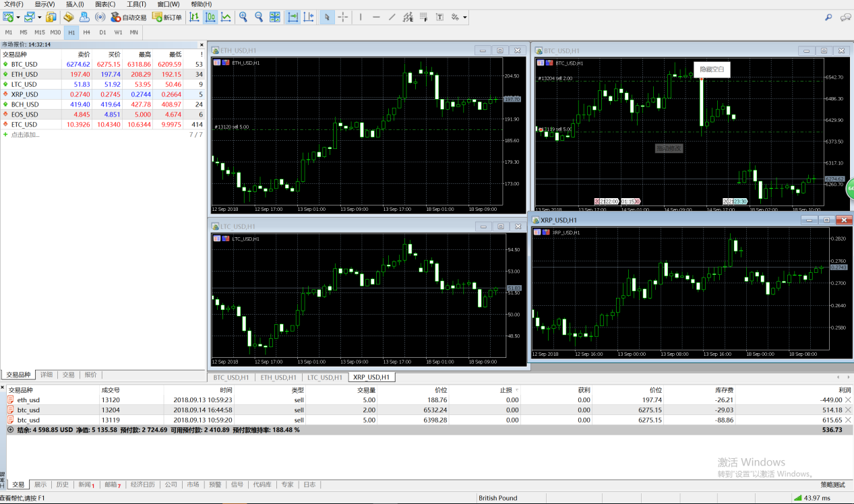Select M15 timeframe

tap(40, 32)
